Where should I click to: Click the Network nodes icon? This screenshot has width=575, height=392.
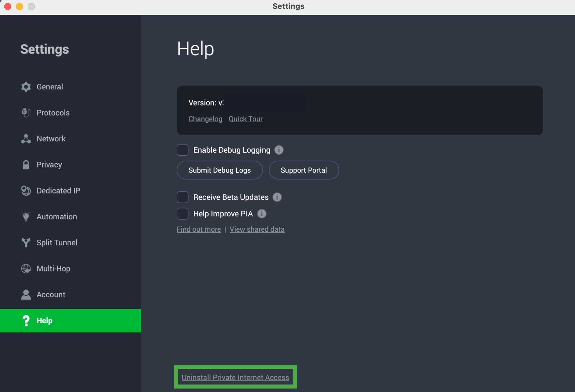click(26, 139)
